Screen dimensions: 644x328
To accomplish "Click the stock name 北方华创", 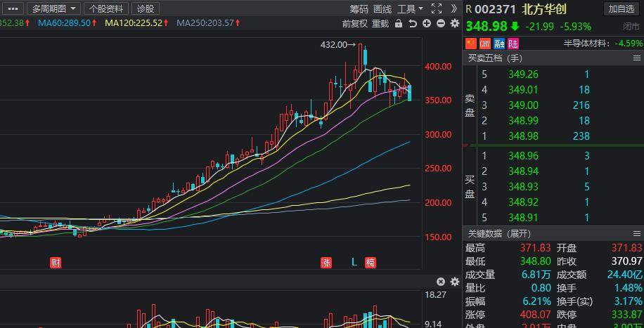I will 544,9.
